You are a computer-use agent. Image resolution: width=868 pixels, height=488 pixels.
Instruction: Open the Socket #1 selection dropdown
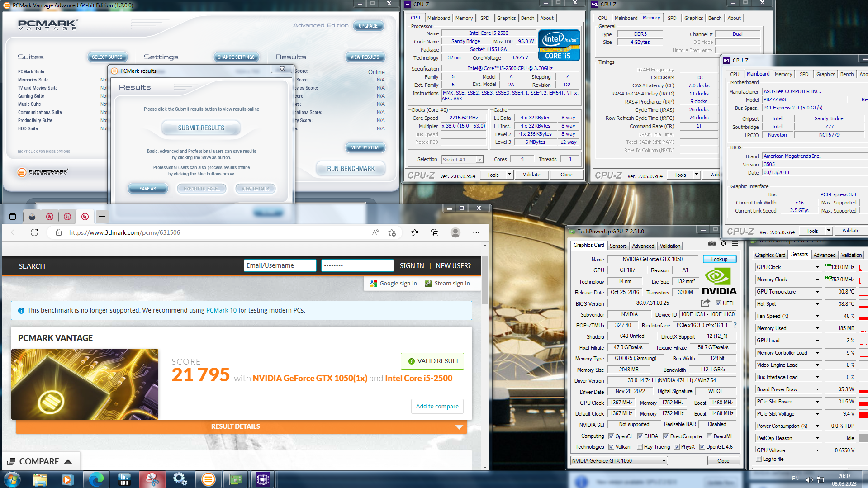tap(462, 159)
